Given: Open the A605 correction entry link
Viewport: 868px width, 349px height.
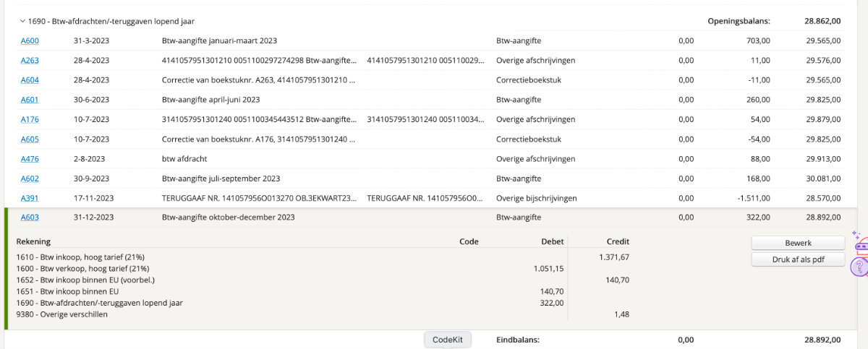Looking at the screenshot, I should point(30,139).
